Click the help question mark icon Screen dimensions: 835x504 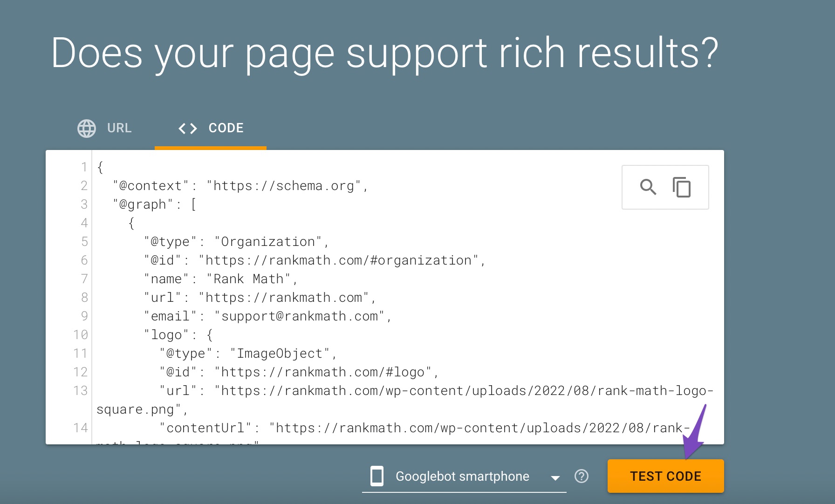pyautogui.click(x=582, y=476)
